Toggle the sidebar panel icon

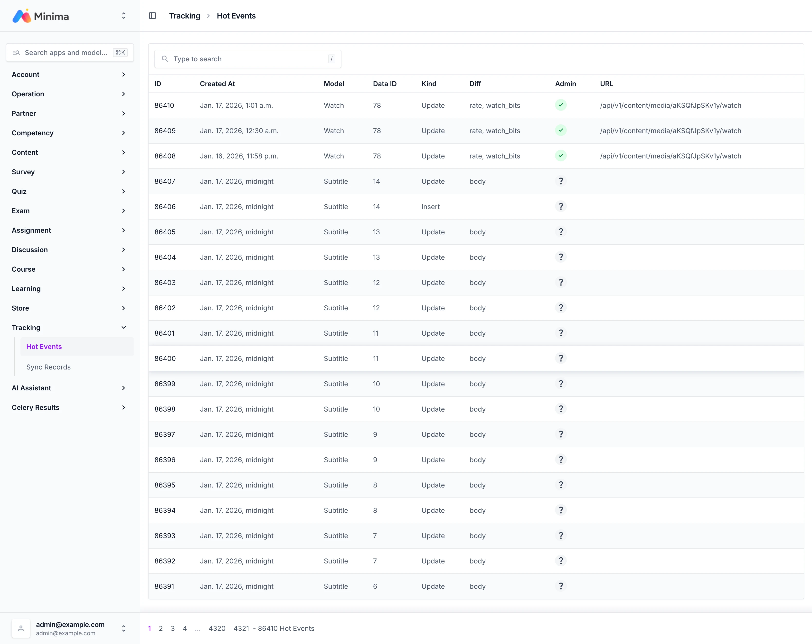click(152, 16)
